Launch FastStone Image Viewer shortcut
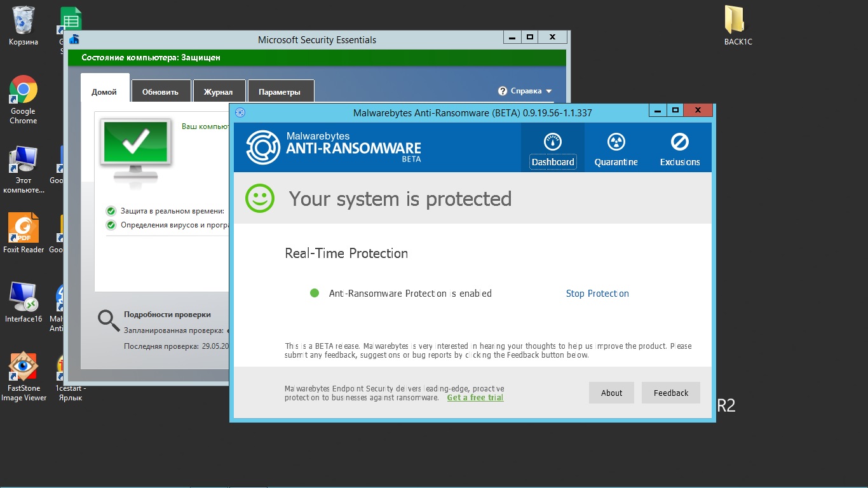This screenshot has height=488, width=868. coord(24,376)
